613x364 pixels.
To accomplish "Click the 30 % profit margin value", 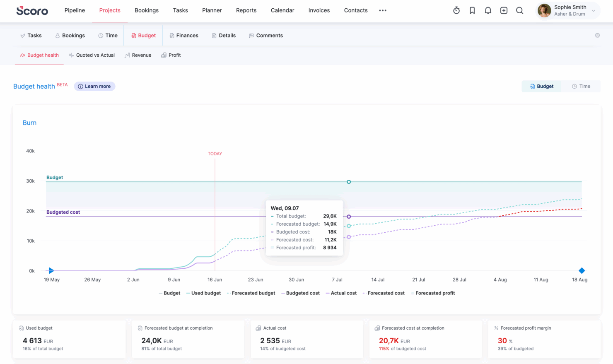I will pos(505,341).
